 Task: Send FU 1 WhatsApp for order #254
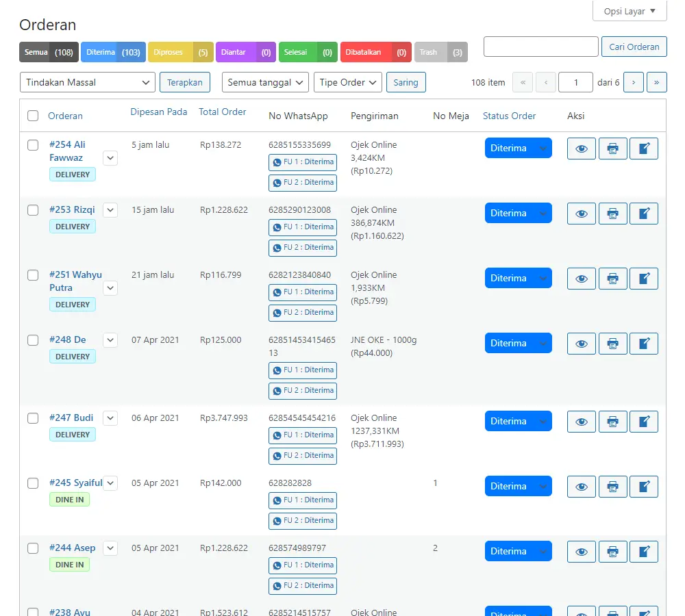coord(303,162)
